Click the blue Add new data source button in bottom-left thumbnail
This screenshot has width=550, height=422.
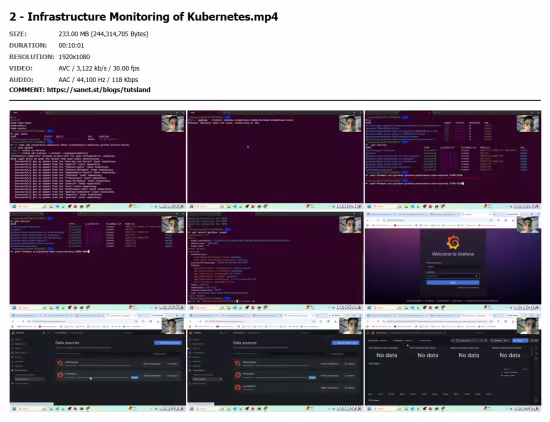(x=168, y=342)
